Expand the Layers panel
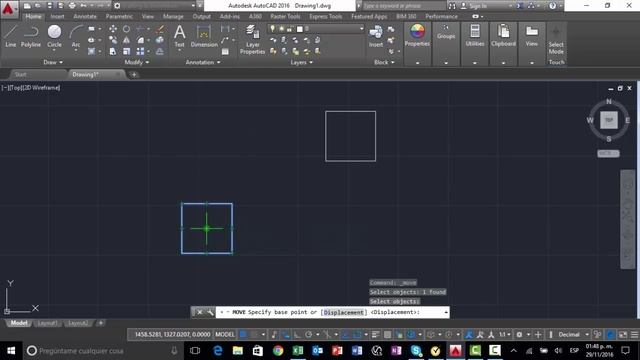 click(x=302, y=62)
